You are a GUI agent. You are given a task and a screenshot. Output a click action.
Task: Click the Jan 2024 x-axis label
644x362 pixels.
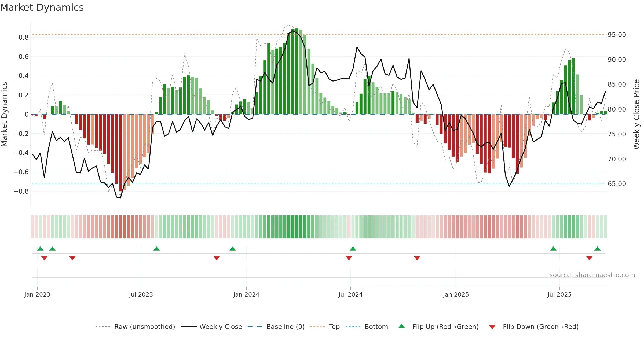[x=246, y=294]
